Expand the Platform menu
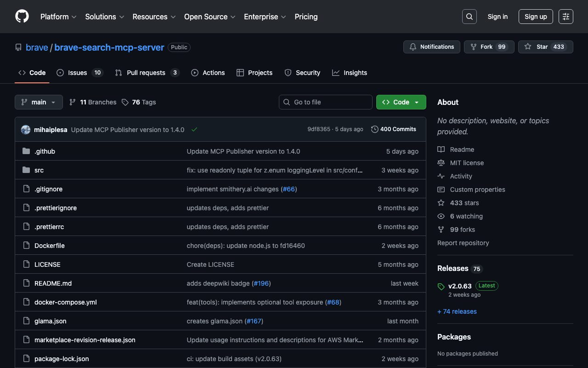Viewport: 588px width, 368px height. coord(58,17)
